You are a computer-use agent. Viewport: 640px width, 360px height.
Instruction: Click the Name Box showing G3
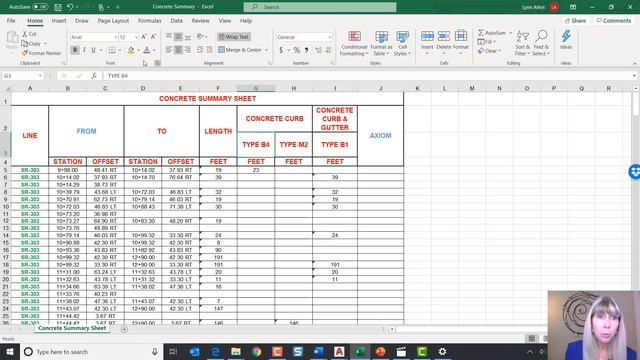click(22, 76)
